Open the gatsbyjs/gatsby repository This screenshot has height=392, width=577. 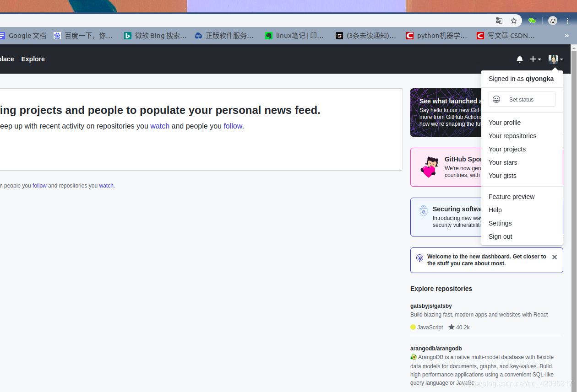431,306
